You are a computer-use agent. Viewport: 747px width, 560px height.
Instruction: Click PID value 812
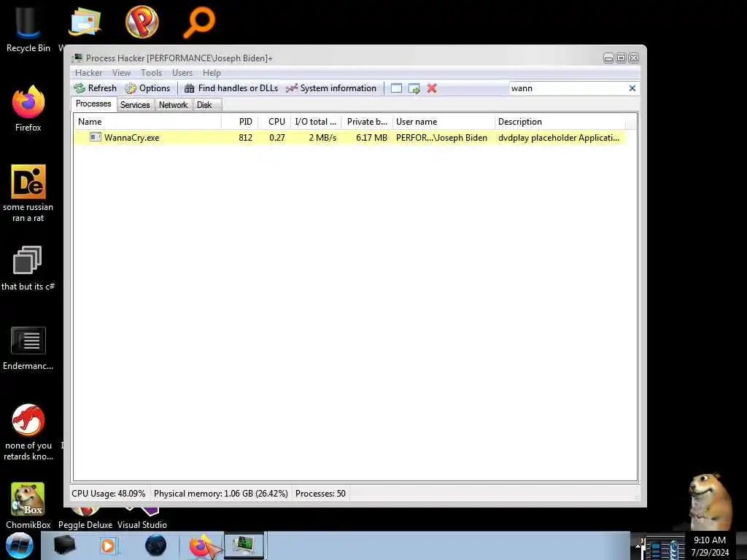click(245, 138)
